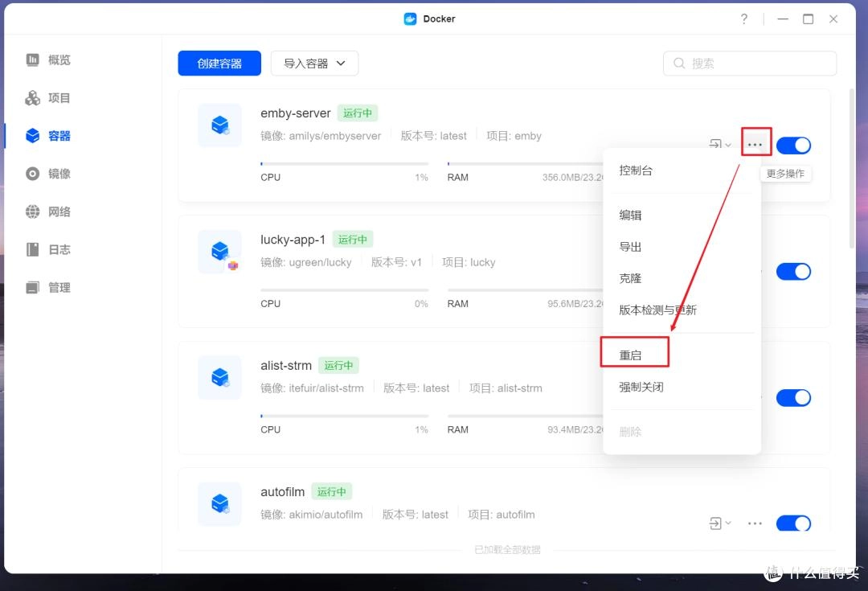Viewport: 868px width, 591px height.
Task: Open the 管理 management sidebar icon
Action: click(33, 288)
